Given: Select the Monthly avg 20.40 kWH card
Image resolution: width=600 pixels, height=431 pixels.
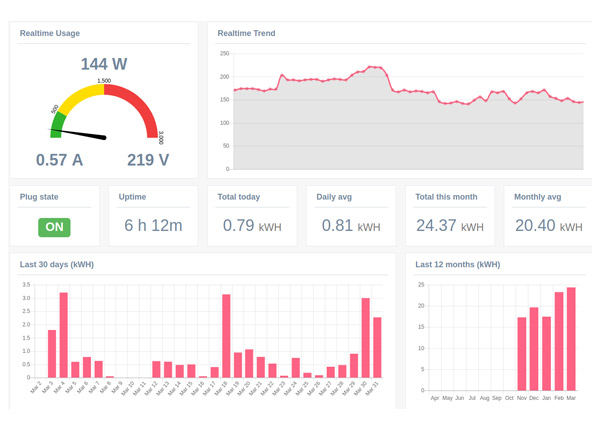Looking at the screenshot, I should [x=549, y=216].
